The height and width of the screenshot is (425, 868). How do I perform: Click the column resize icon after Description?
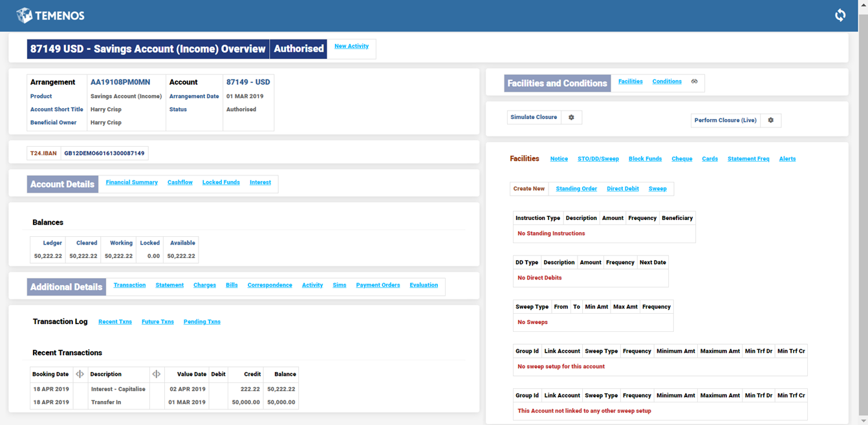[156, 374]
